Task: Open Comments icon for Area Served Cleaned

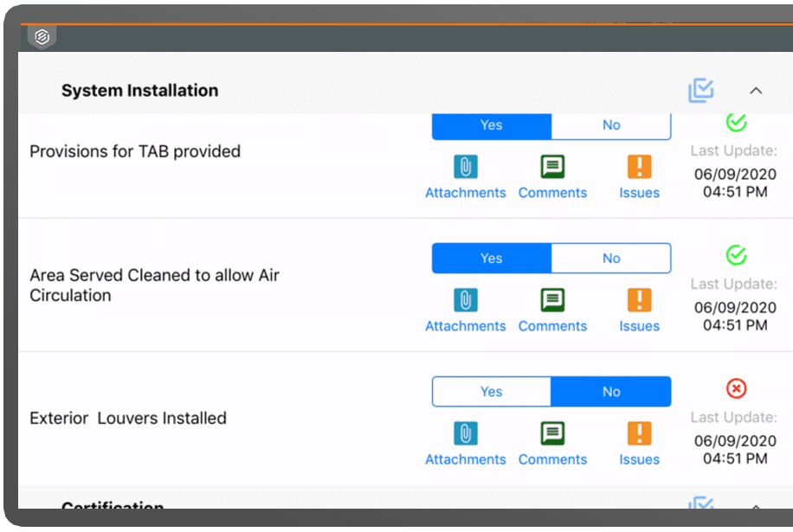Action: click(x=552, y=300)
